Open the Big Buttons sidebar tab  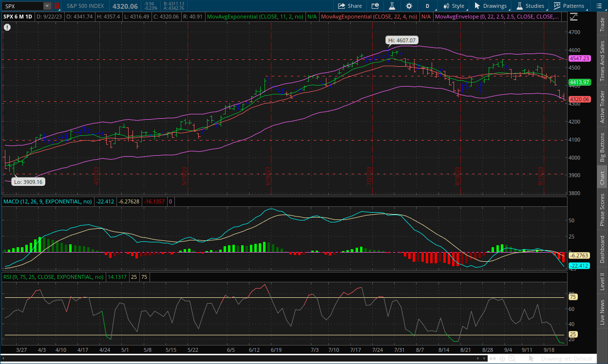point(602,146)
